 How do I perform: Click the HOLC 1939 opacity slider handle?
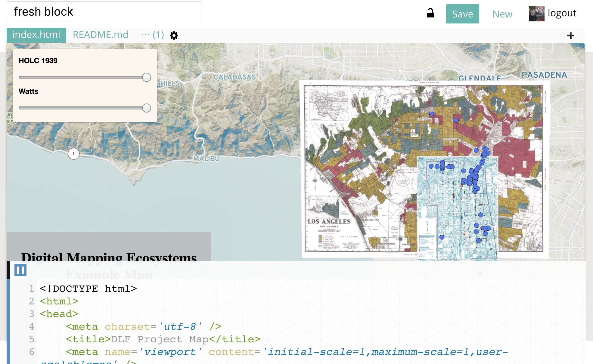pyautogui.click(x=147, y=77)
